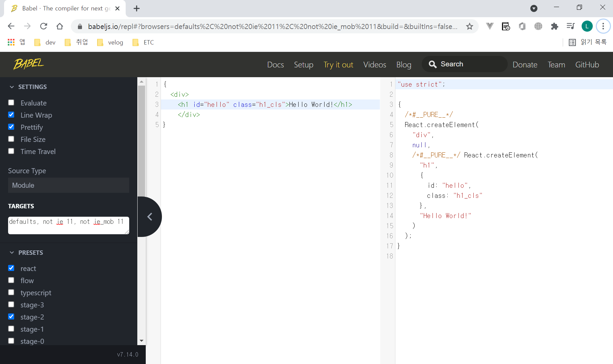Collapse the SETTINGS section

(11, 87)
